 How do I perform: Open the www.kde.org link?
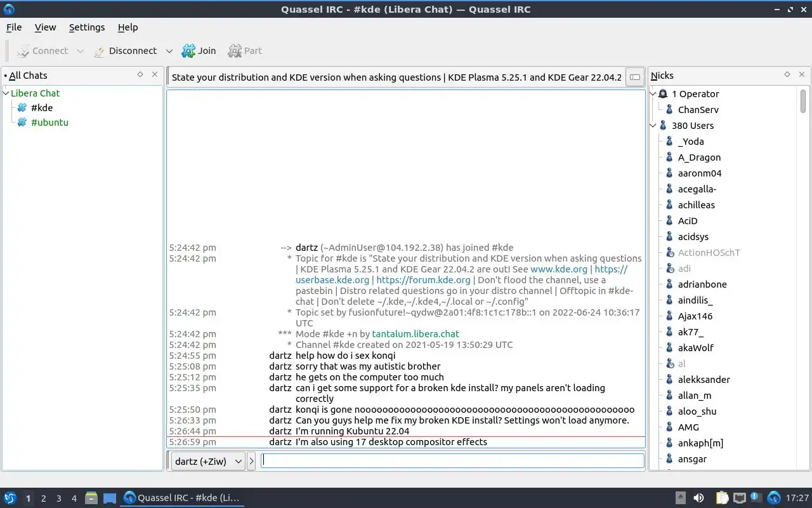click(x=559, y=269)
